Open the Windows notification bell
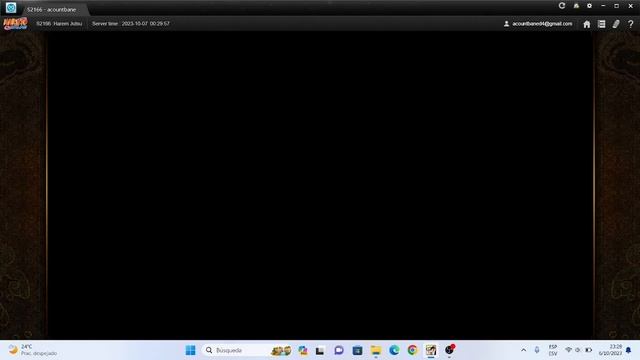 click(629, 350)
